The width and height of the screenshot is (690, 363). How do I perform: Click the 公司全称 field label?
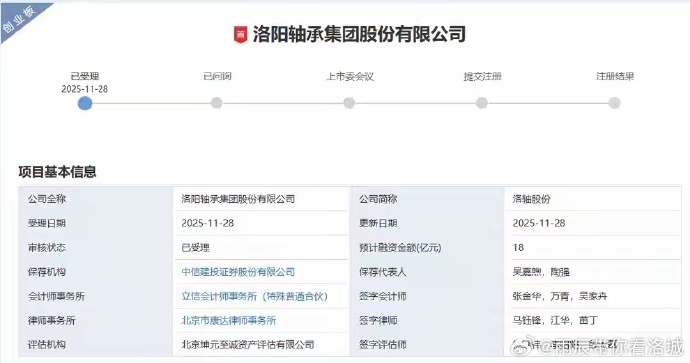(47, 199)
